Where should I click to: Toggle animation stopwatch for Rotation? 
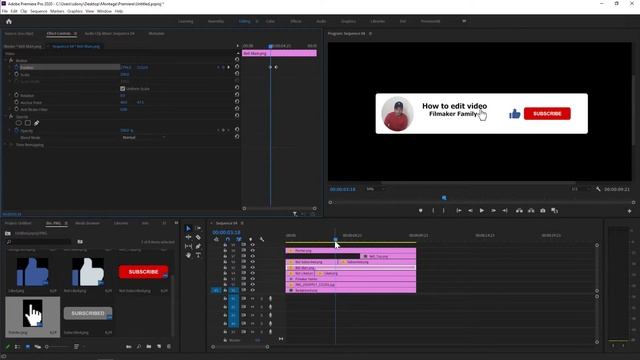pyautogui.click(x=16, y=95)
